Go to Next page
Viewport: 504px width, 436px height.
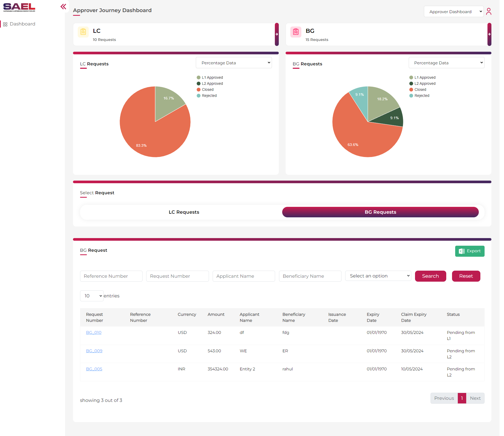(x=475, y=398)
